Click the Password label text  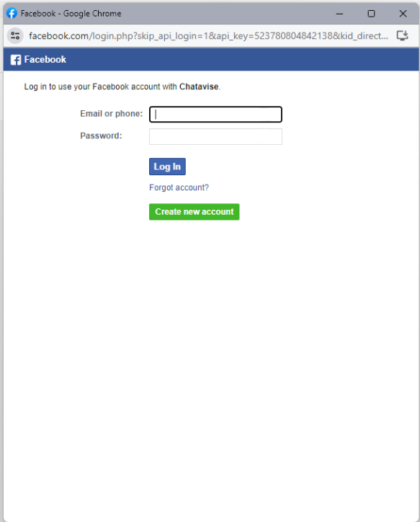pos(101,136)
